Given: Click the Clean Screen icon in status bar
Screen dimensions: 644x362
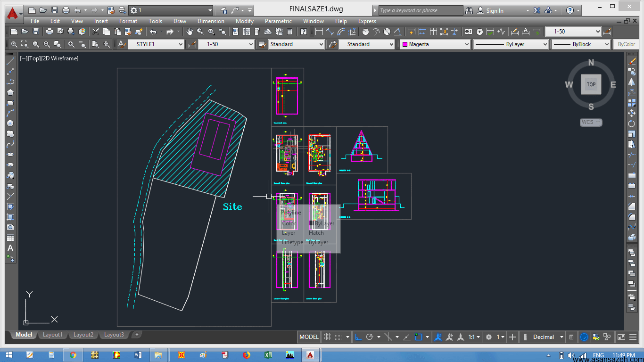Looking at the screenshot, I should coord(621,337).
